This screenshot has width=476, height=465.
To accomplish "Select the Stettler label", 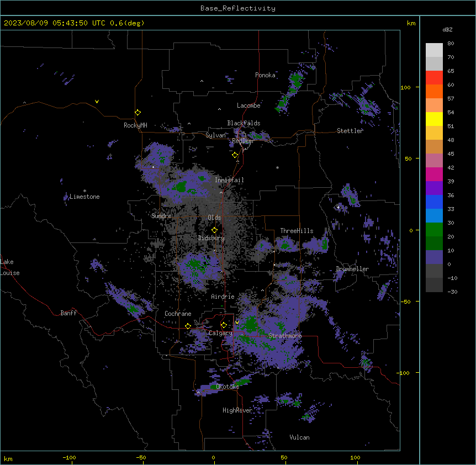I will point(350,131).
